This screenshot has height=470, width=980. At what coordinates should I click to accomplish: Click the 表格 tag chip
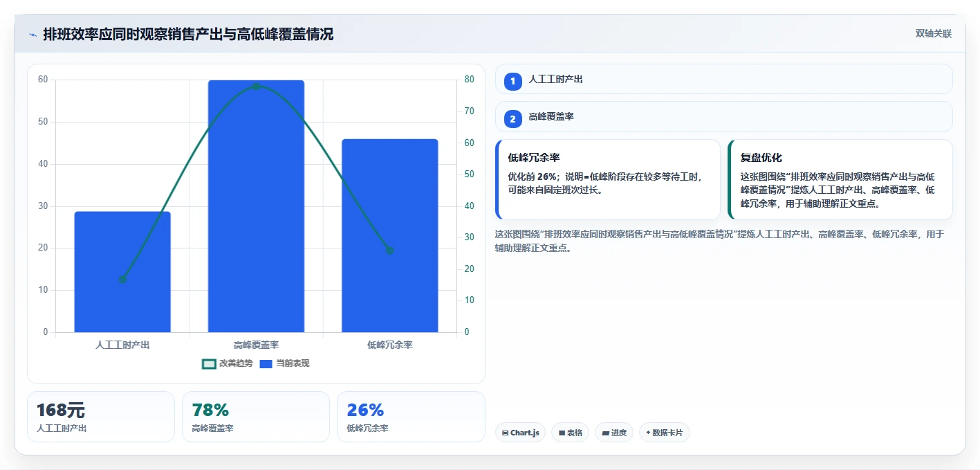(x=571, y=433)
